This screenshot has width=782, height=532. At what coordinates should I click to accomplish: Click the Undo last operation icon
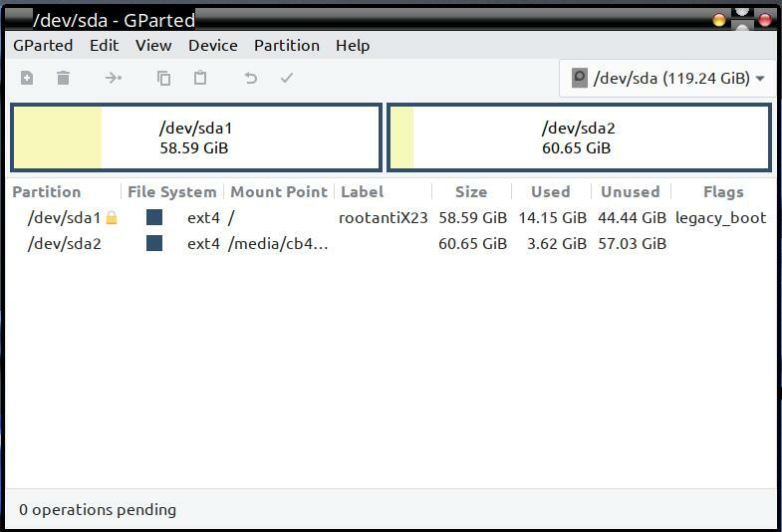pyautogui.click(x=250, y=78)
